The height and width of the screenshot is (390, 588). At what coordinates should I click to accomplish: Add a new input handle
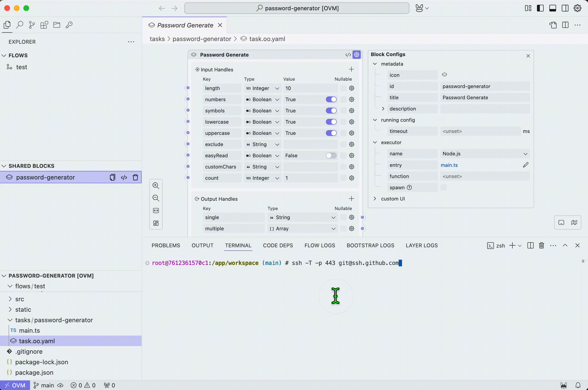(351, 69)
